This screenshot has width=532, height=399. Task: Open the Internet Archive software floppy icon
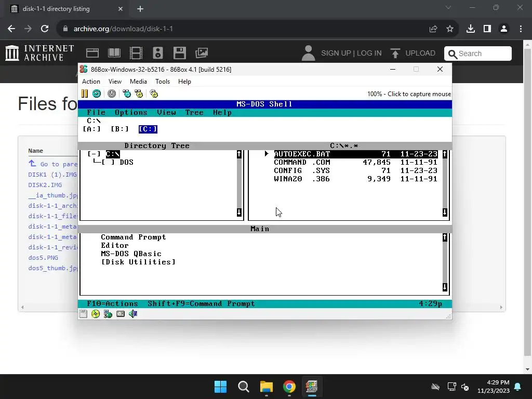[179, 53]
